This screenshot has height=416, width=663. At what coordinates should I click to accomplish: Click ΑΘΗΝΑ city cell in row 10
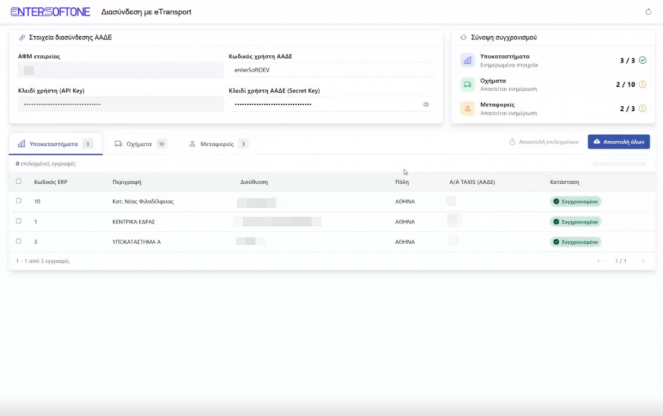click(x=405, y=202)
